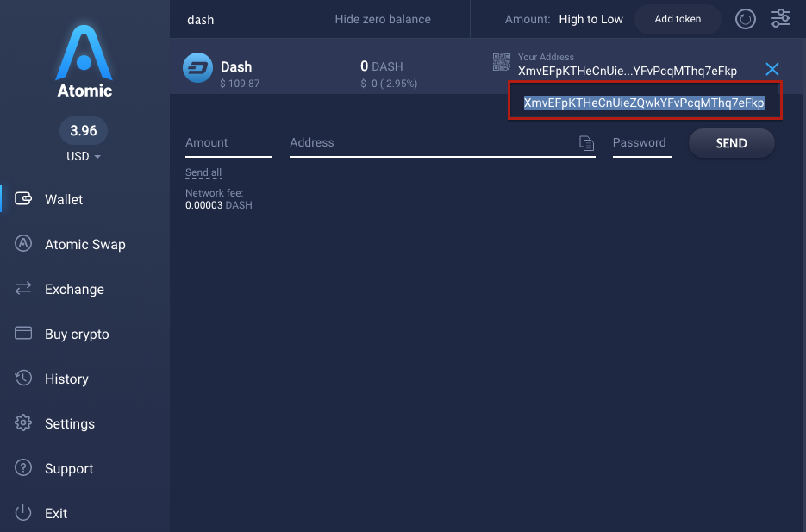Go to the Exchange page

(x=74, y=289)
